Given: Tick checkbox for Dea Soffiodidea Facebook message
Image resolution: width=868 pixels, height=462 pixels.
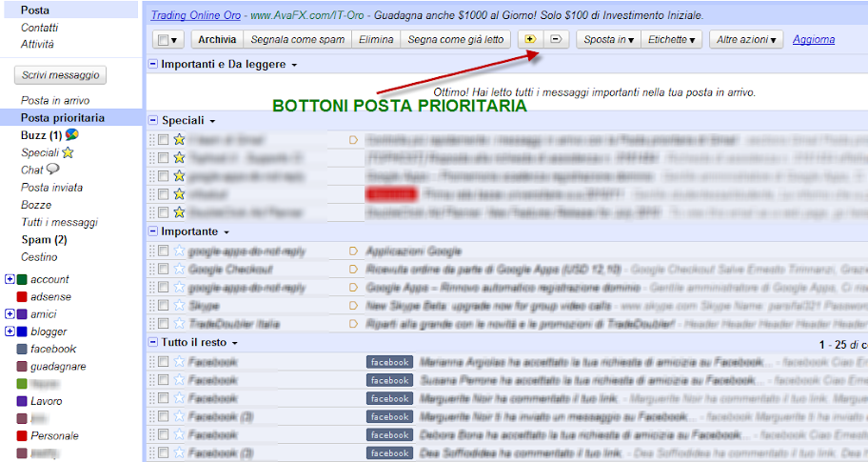Looking at the screenshot, I should pyautogui.click(x=163, y=452).
